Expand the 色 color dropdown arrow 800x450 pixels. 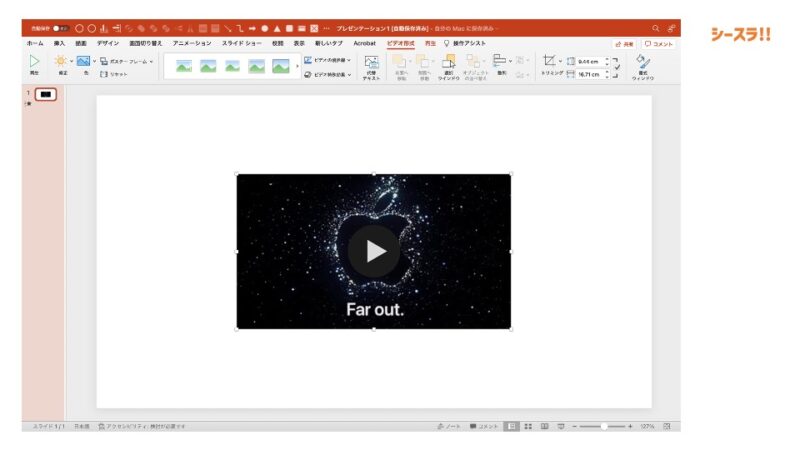[94, 61]
